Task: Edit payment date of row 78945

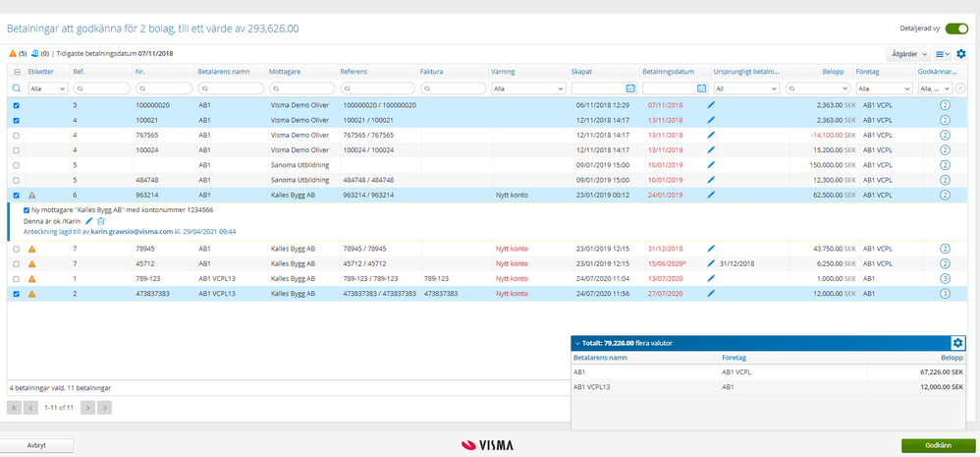Action: pos(710,249)
